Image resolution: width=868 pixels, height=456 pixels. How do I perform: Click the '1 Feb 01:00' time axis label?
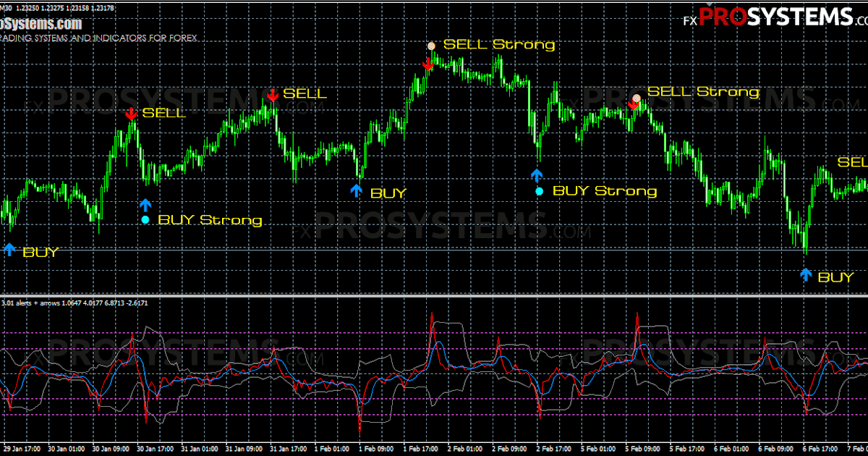click(x=332, y=449)
